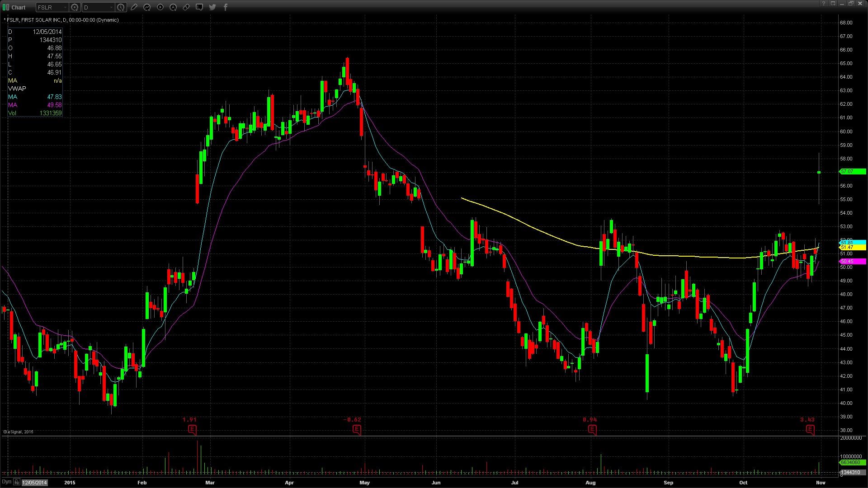Screen dimensions: 868x488
Task: Click the 1344310 volume value tag
Action: (x=853, y=472)
